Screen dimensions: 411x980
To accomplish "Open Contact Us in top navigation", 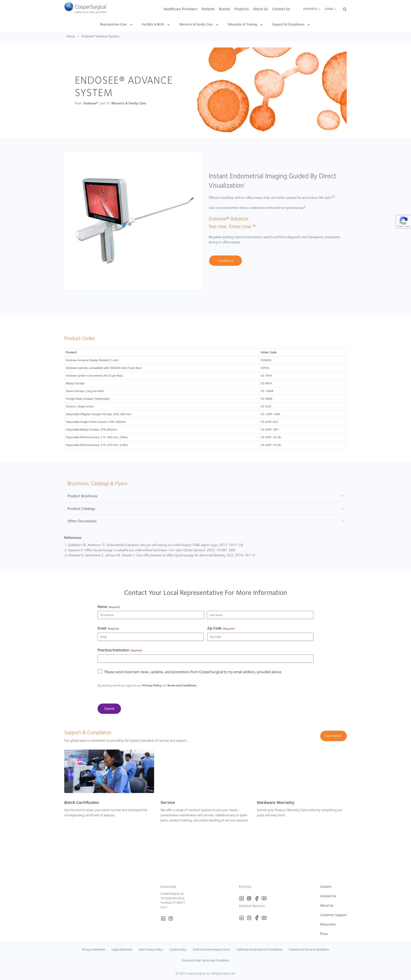I will pos(281,9).
